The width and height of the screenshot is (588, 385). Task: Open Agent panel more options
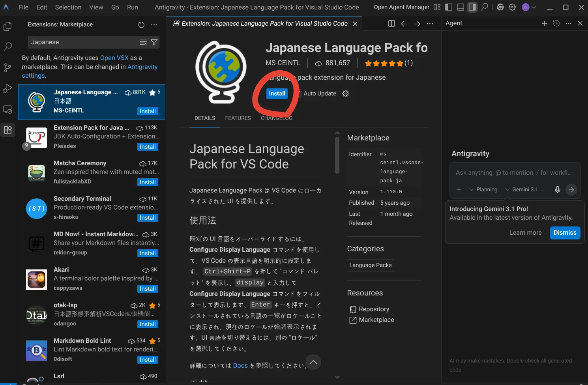(x=568, y=23)
